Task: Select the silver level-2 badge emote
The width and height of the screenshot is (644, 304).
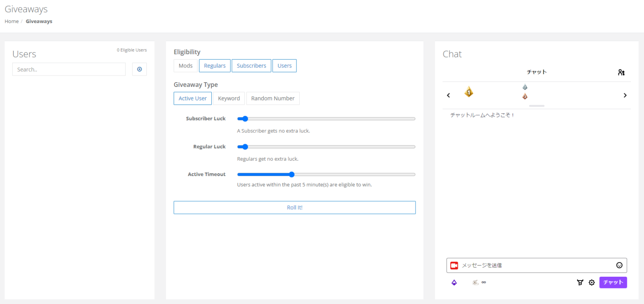Action: (x=525, y=87)
